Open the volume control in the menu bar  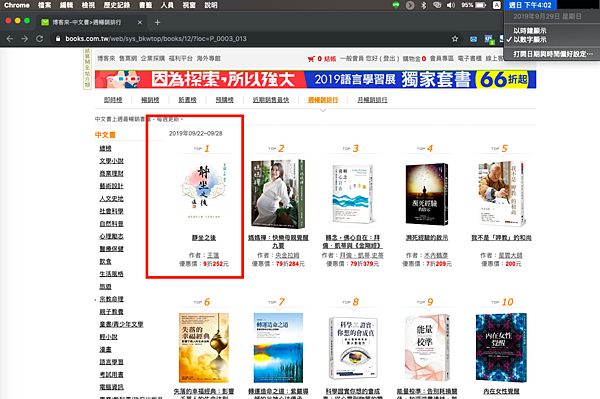tap(451, 5)
